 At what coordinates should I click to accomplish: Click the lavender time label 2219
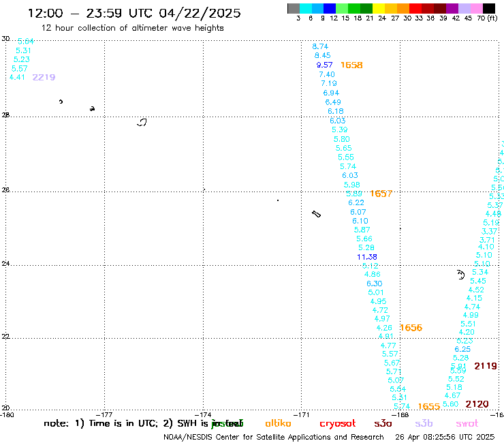(44, 77)
